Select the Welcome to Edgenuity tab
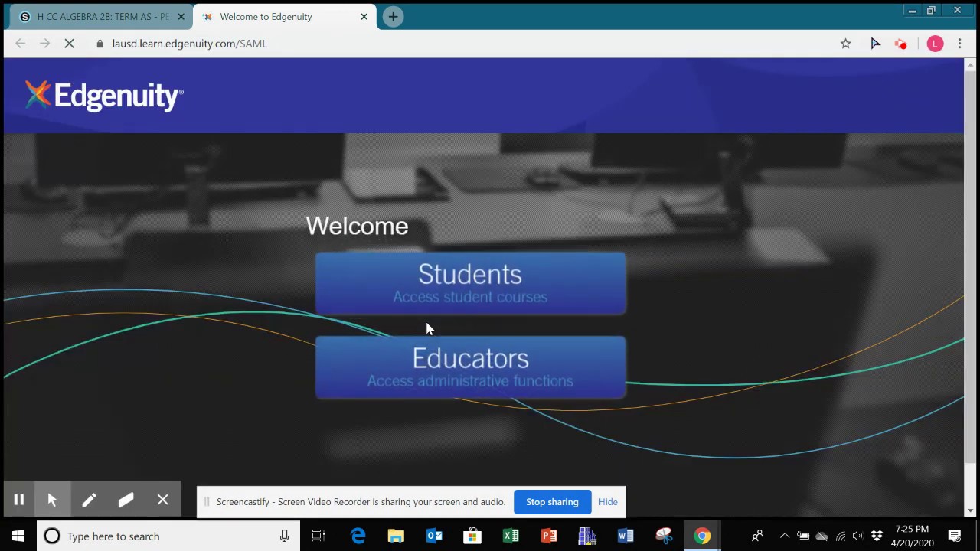This screenshot has width=980, height=551. (283, 16)
